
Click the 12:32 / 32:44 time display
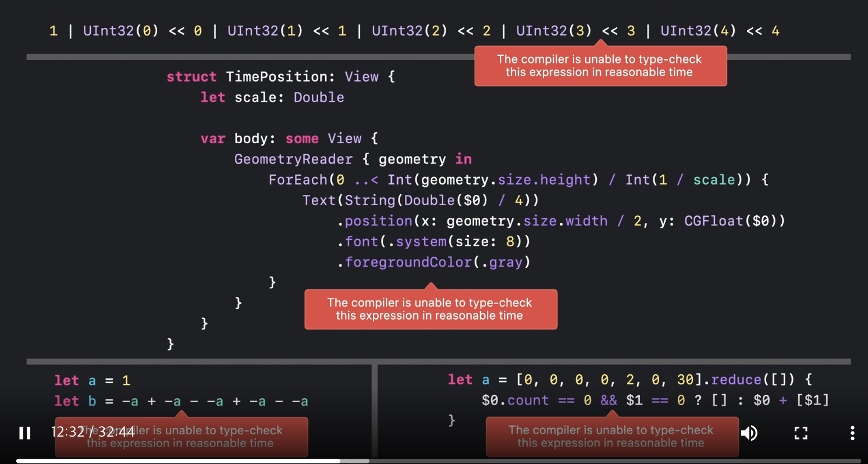point(93,432)
